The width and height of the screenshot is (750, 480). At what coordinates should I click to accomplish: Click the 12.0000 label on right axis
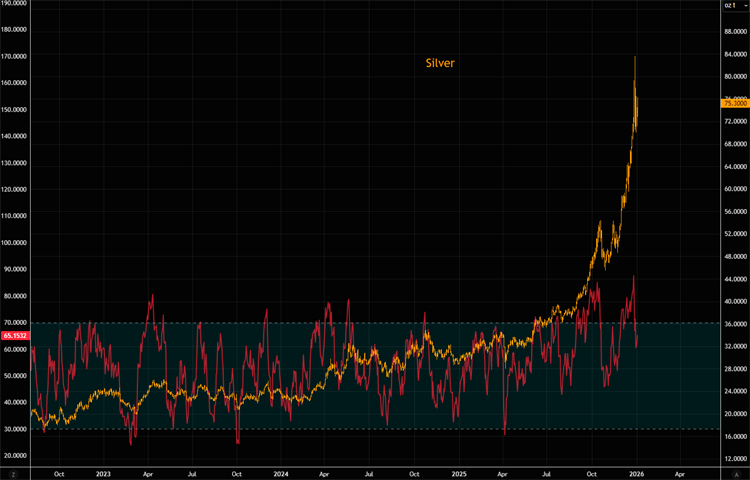[734, 458]
